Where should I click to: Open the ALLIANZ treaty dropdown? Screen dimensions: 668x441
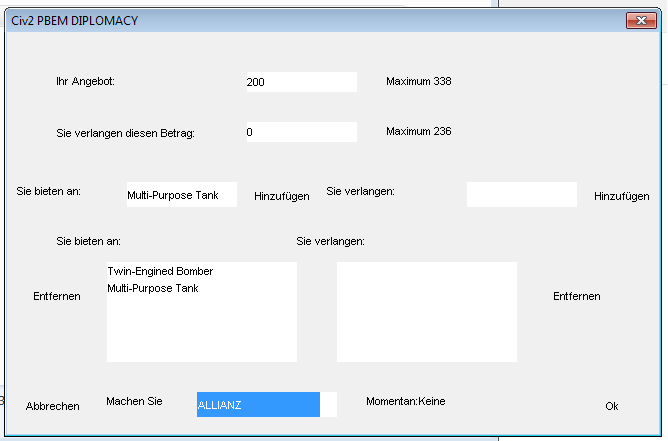266,404
